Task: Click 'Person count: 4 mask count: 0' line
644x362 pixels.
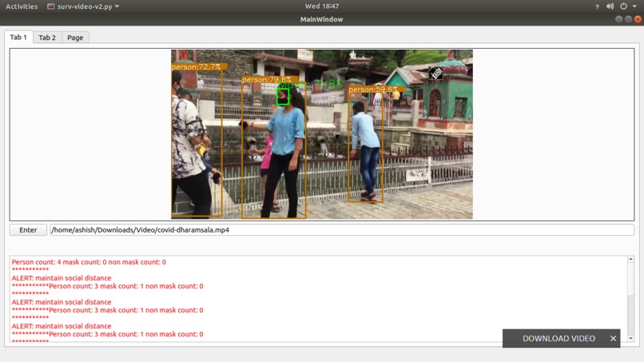Action: pyautogui.click(x=89, y=262)
